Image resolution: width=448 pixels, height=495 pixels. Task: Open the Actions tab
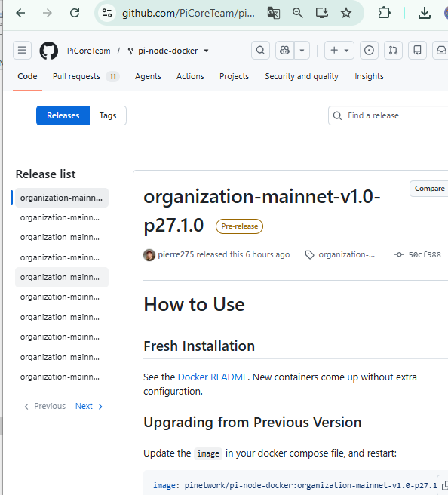click(190, 76)
